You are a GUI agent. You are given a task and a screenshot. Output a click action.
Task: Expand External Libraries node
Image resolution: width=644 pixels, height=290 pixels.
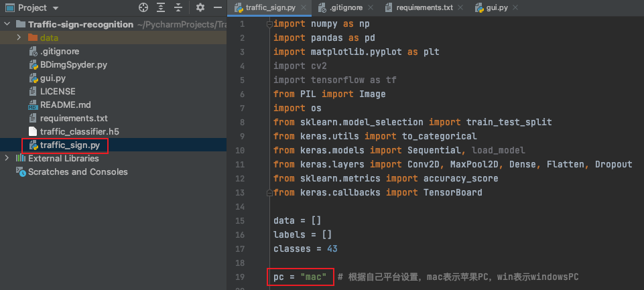click(7, 159)
